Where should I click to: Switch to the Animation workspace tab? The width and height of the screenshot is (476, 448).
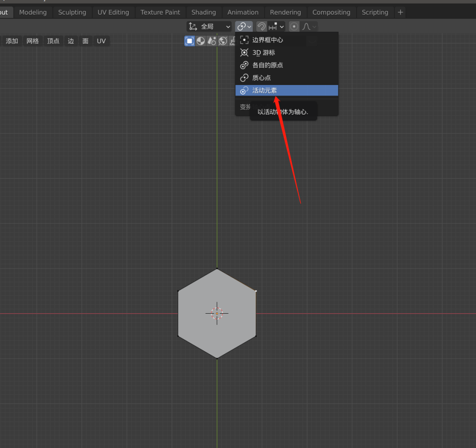243,12
